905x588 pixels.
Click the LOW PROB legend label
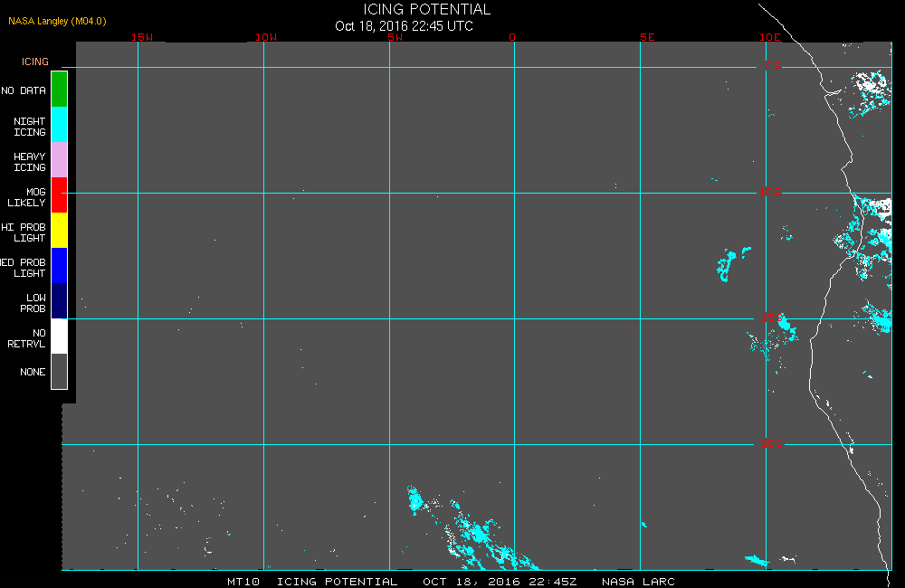pos(33,303)
